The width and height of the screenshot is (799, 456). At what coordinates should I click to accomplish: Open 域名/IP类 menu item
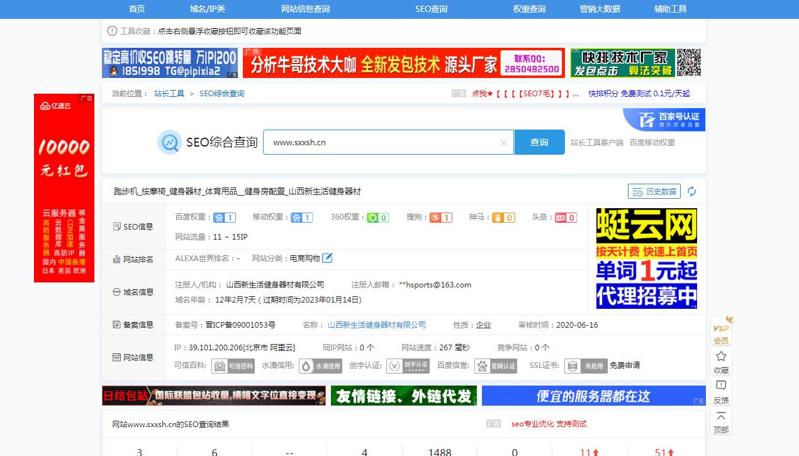click(207, 9)
